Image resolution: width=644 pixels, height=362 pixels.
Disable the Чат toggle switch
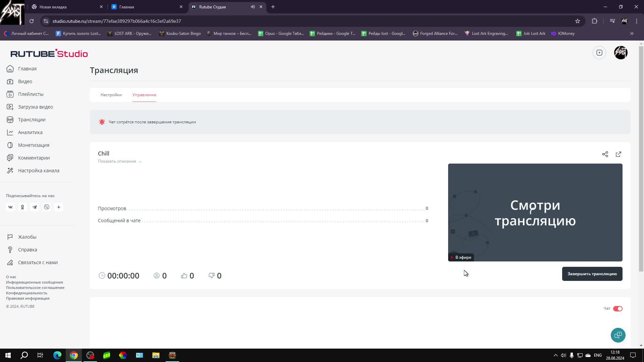tap(618, 309)
